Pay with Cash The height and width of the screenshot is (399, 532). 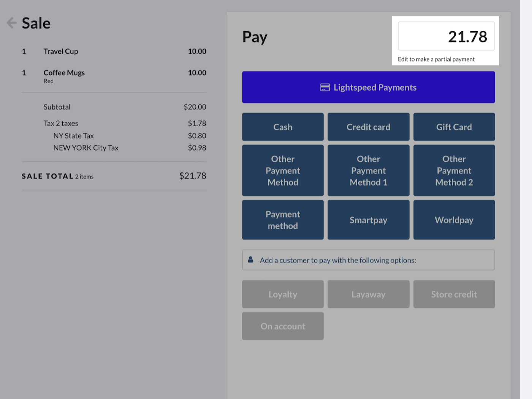pos(283,127)
